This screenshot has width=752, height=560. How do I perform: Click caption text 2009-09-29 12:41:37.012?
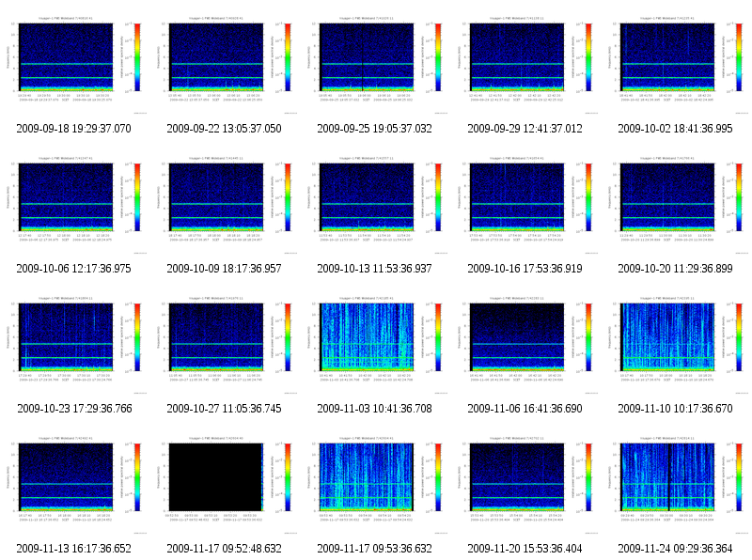click(x=525, y=129)
